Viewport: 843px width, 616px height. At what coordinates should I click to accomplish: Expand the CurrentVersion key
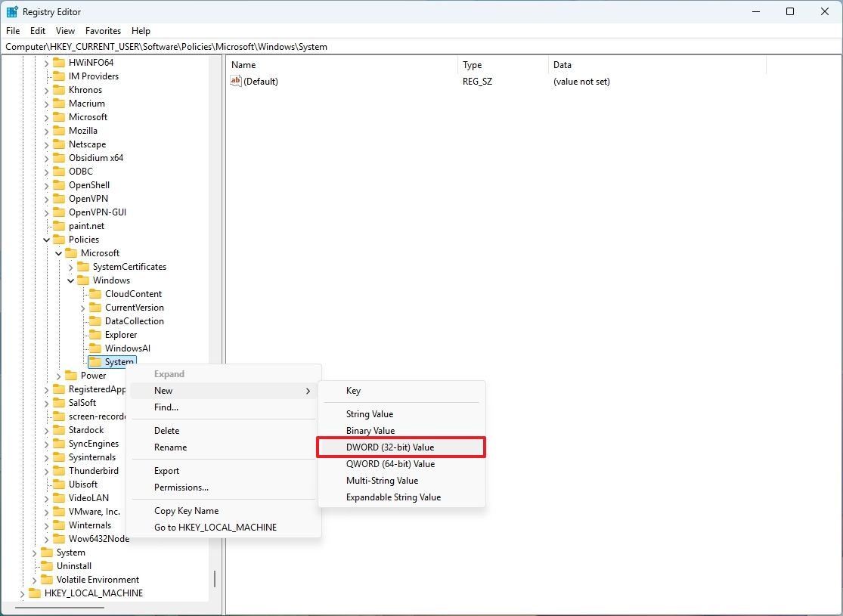pyautogui.click(x=82, y=307)
